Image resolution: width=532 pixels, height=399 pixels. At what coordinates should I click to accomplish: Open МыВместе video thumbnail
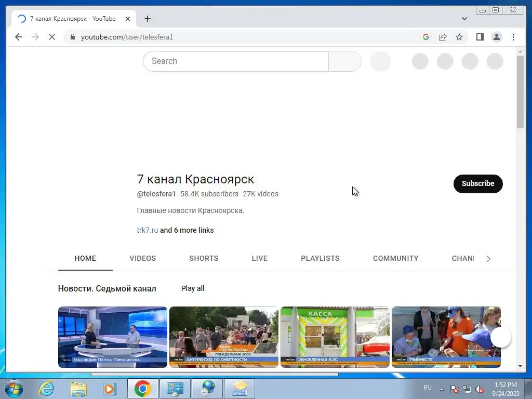tap(446, 337)
